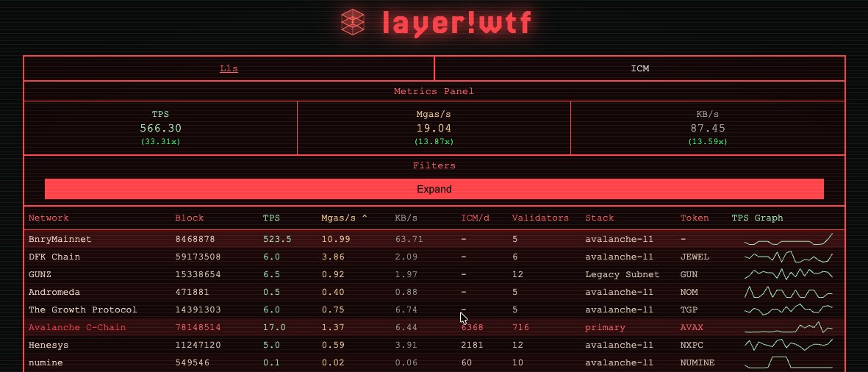Switch to the ICM tab
This screenshot has width=868, height=372.
coord(640,68)
